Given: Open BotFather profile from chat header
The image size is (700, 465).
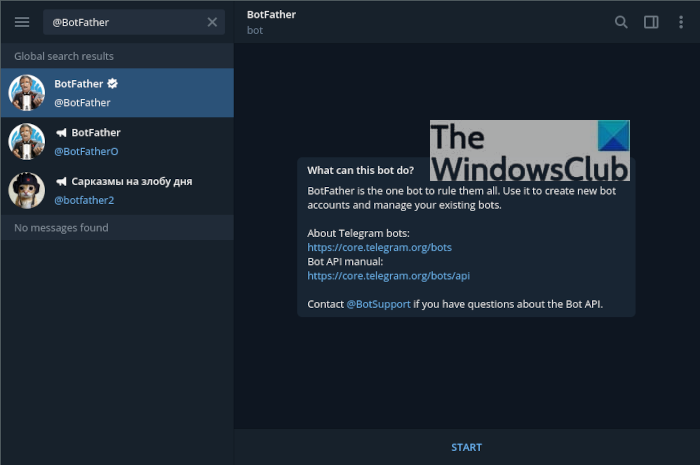Looking at the screenshot, I should [271, 22].
